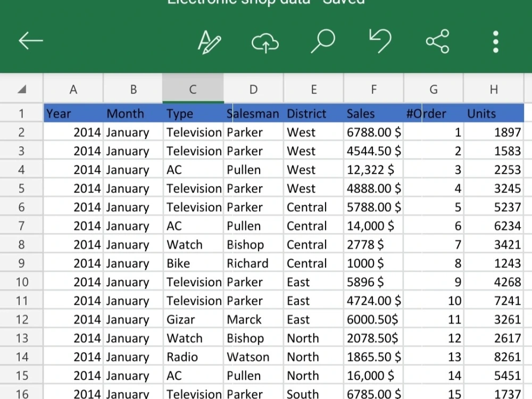Select row 12 header
The width and height of the screenshot is (532, 399).
click(21, 319)
